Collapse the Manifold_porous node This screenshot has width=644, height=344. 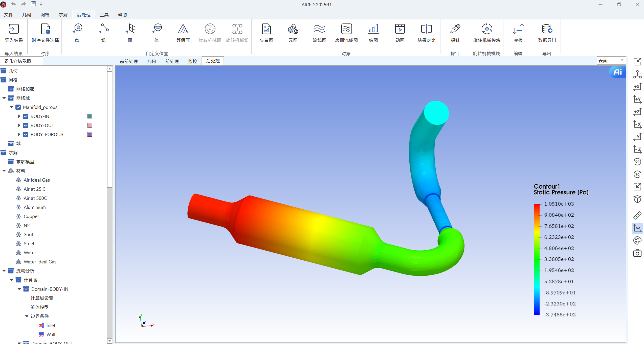click(12, 107)
